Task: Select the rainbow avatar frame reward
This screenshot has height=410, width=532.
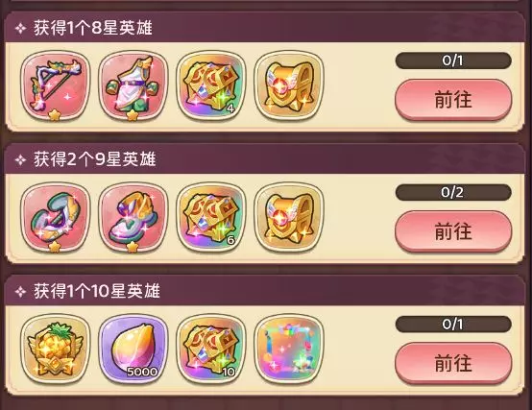Action: click(289, 349)
